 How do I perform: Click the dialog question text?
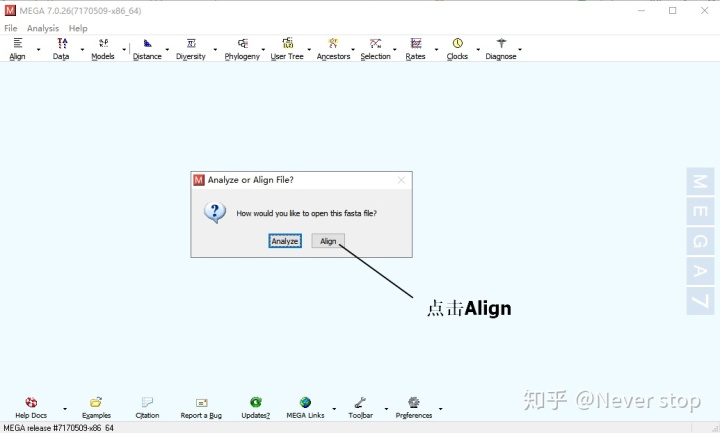point(306,213)
